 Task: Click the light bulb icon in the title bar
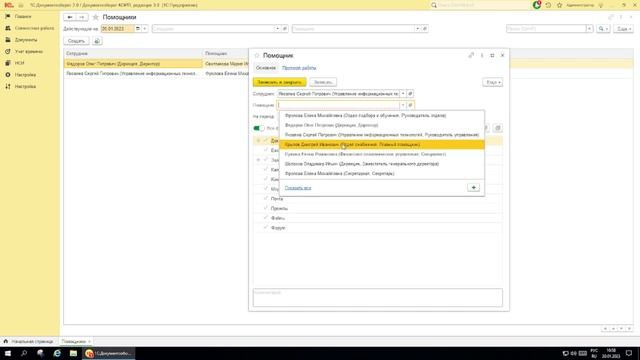tap(600, 5)
